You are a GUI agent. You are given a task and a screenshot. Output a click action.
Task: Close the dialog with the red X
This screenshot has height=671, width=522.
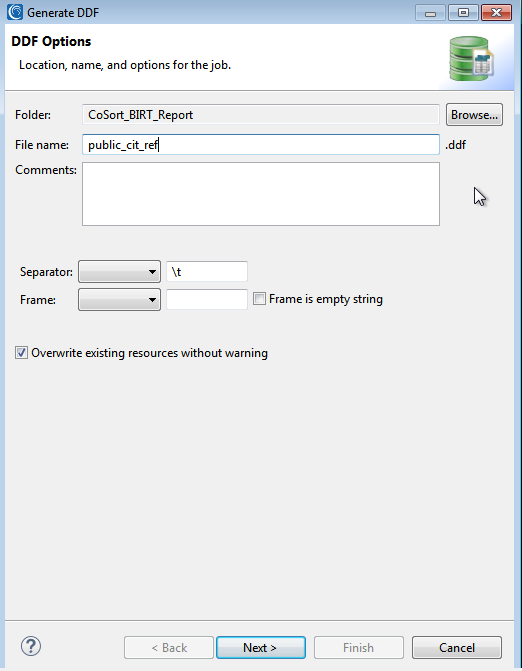click(496, 13)
